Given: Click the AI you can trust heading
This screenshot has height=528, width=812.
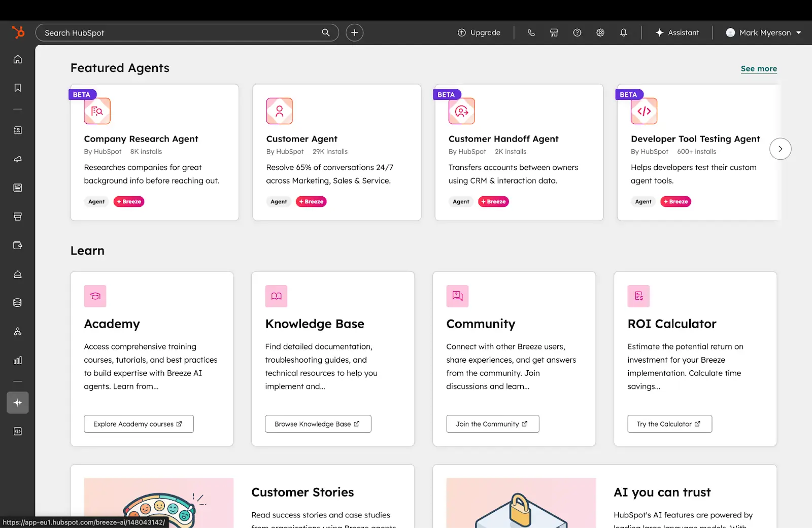Looking at the screenshot, I should (x=662, y=492).
